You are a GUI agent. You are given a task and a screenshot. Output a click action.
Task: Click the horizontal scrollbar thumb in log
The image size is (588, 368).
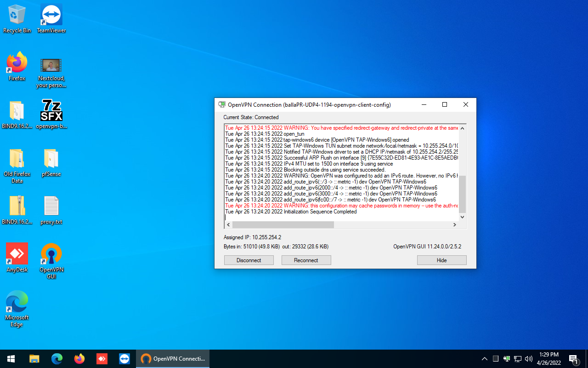click(x=283, y=225)
